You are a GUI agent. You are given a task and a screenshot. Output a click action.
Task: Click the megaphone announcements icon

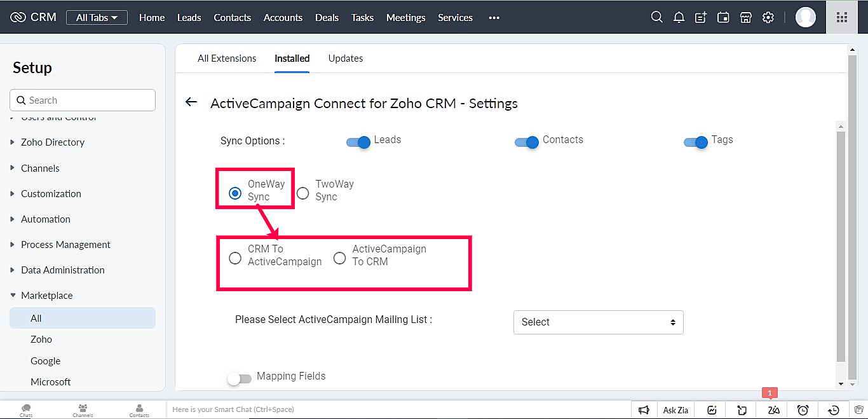point(644,410)
